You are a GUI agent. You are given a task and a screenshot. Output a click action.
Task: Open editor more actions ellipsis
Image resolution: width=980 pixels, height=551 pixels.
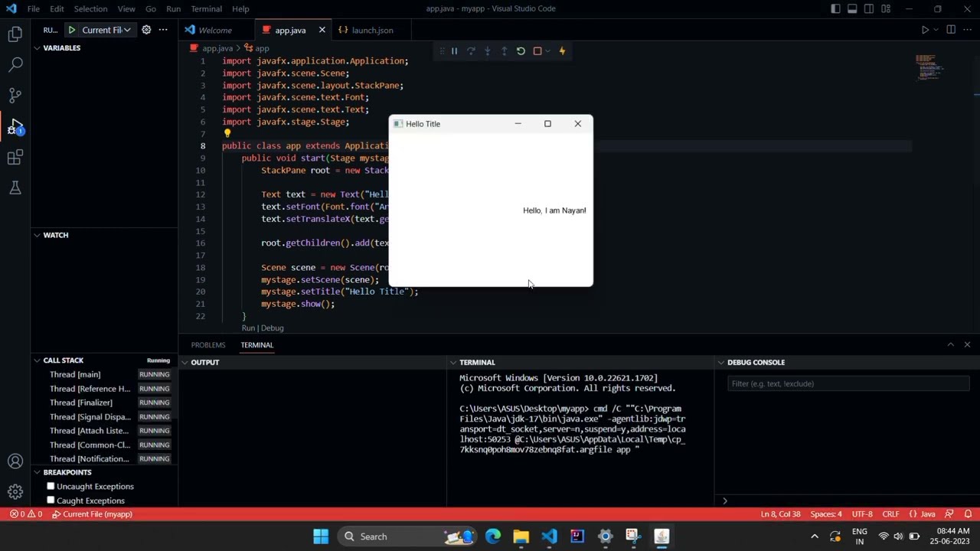point(968,30)
